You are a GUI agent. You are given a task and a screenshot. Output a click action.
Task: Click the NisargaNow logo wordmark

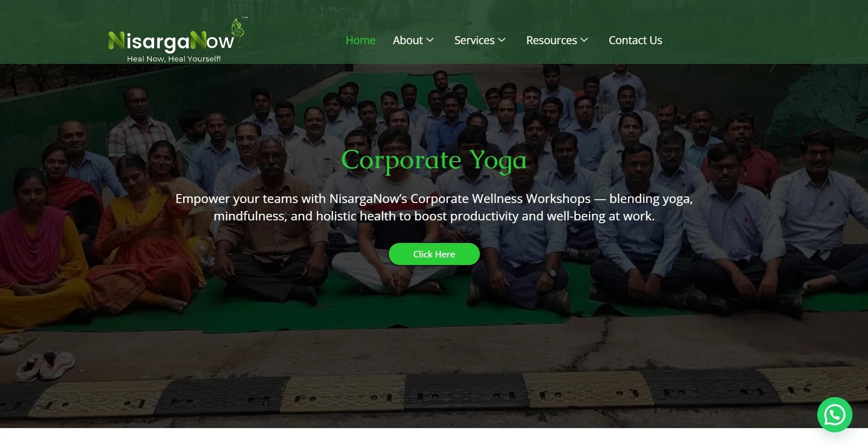(x=172, y=41)
